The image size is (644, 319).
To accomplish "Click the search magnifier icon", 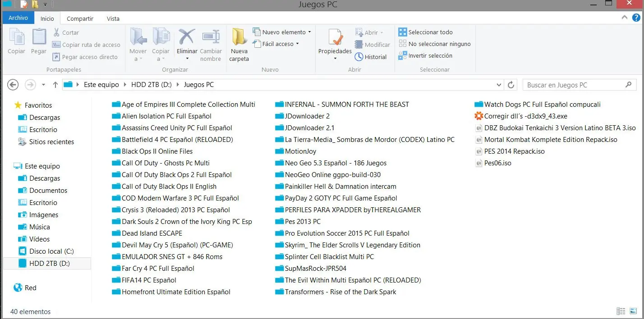I will (628, 85).
